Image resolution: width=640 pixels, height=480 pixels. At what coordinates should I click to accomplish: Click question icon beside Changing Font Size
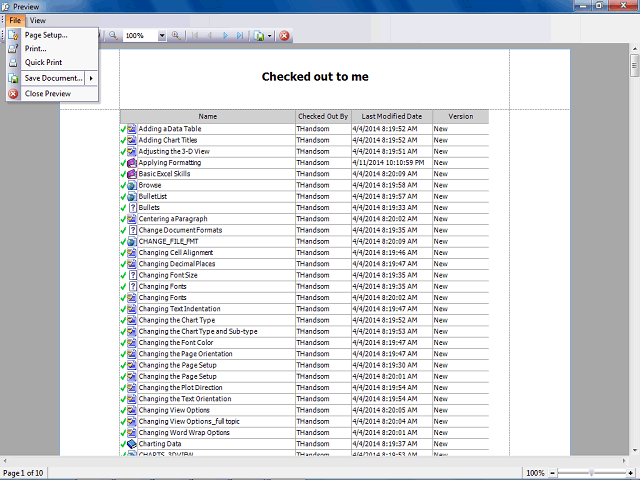click(x=132, y=275)
